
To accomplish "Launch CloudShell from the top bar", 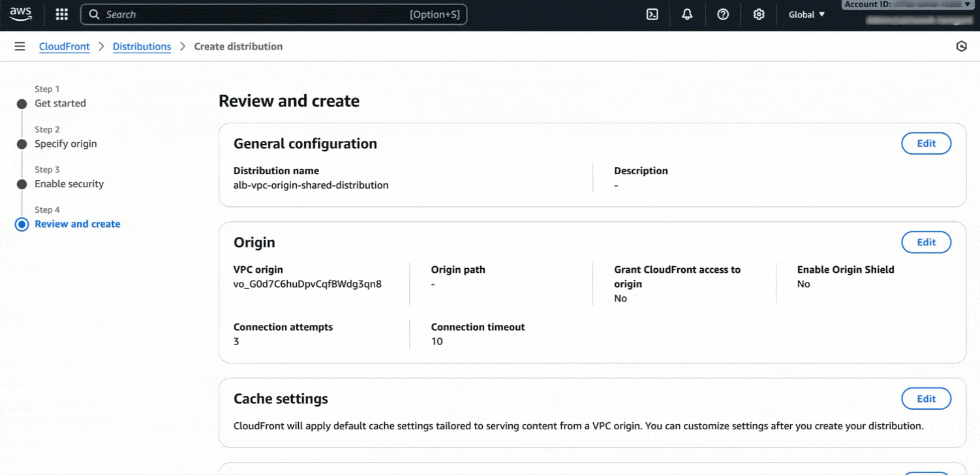I will click(652, 14).
